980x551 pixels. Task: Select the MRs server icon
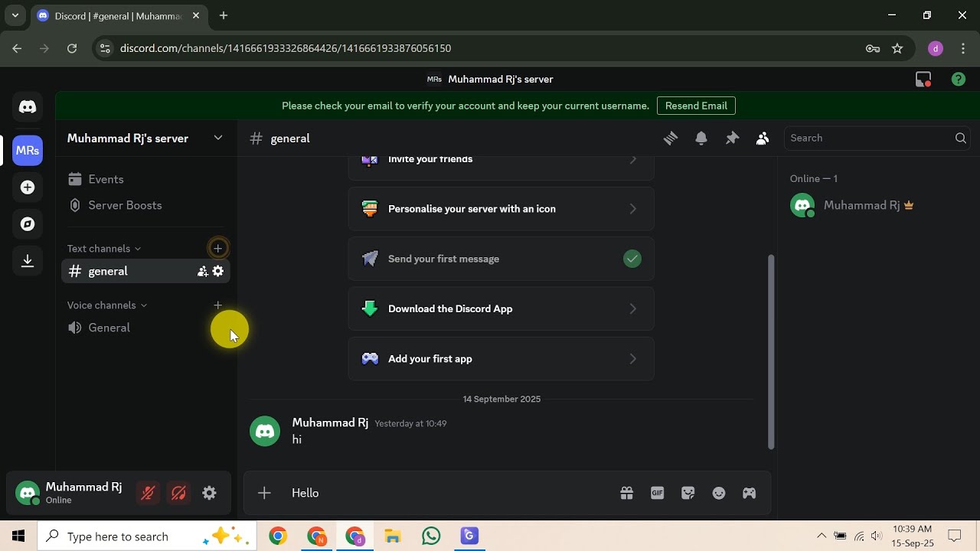coord(28,151)
